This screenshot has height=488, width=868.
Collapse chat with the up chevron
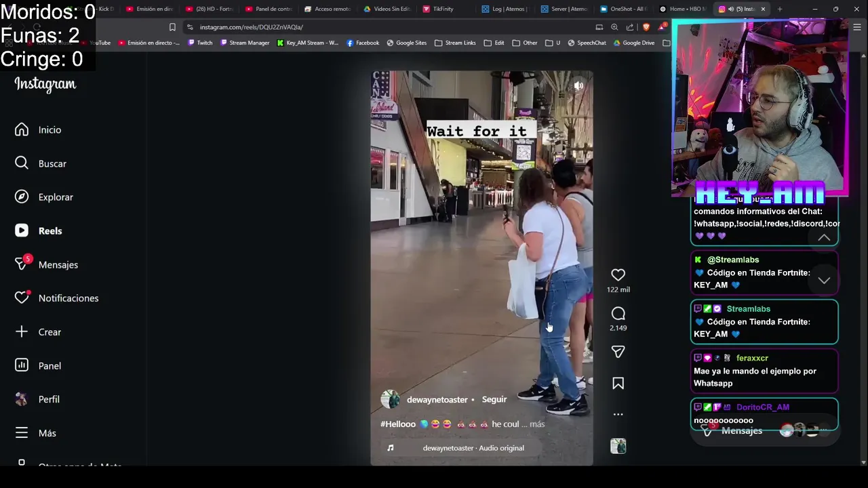pyautogui.click(x=824, y=237)
